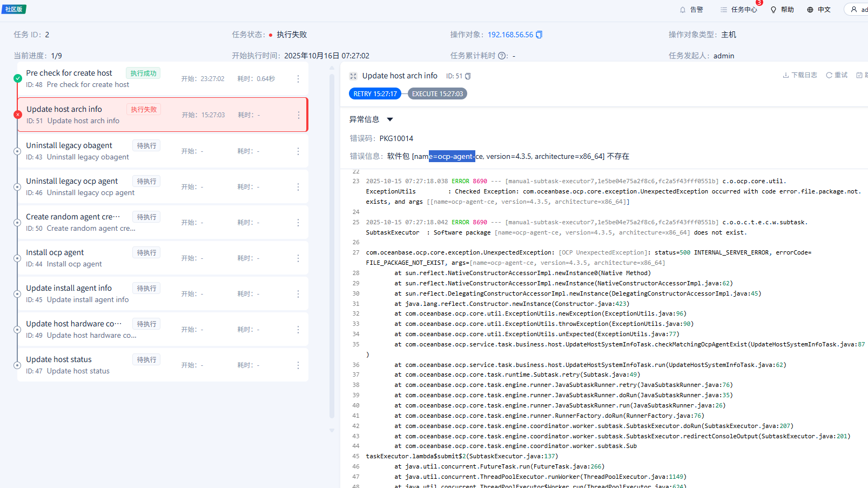Click the 帮助 help lightbulb
The height and width of the screenshot is (488, 868).
(x=782, y=10)
